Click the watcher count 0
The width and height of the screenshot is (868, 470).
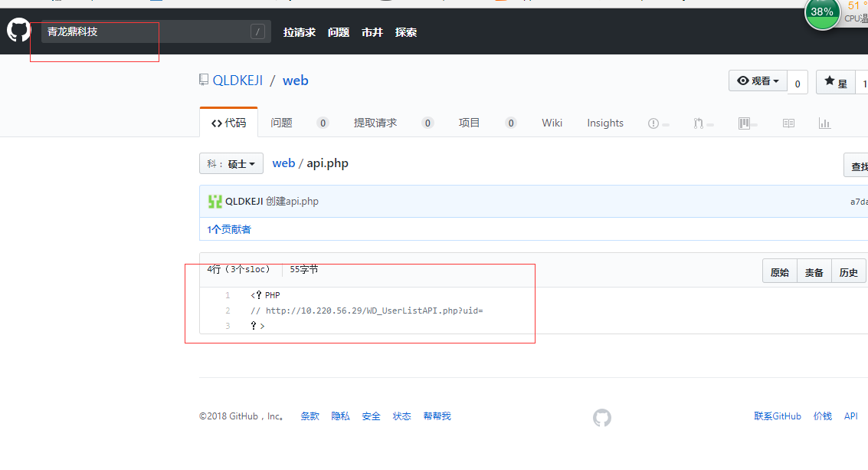(798, 84)
